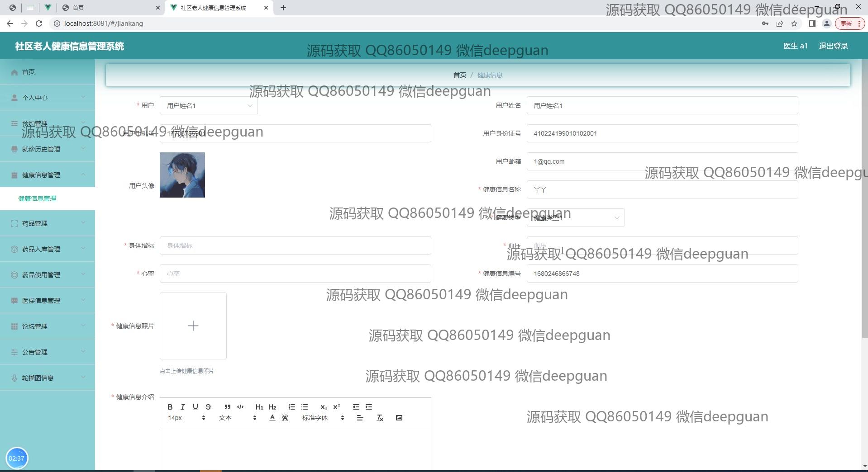Click 首页 in the breadcrumb
This screenshot has height=472, width=868.
tap(459, 75)
